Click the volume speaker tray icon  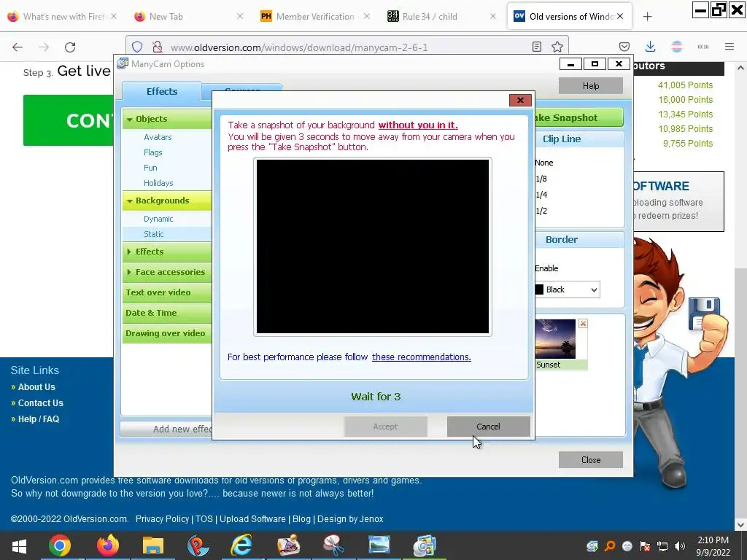pos(680,546)
